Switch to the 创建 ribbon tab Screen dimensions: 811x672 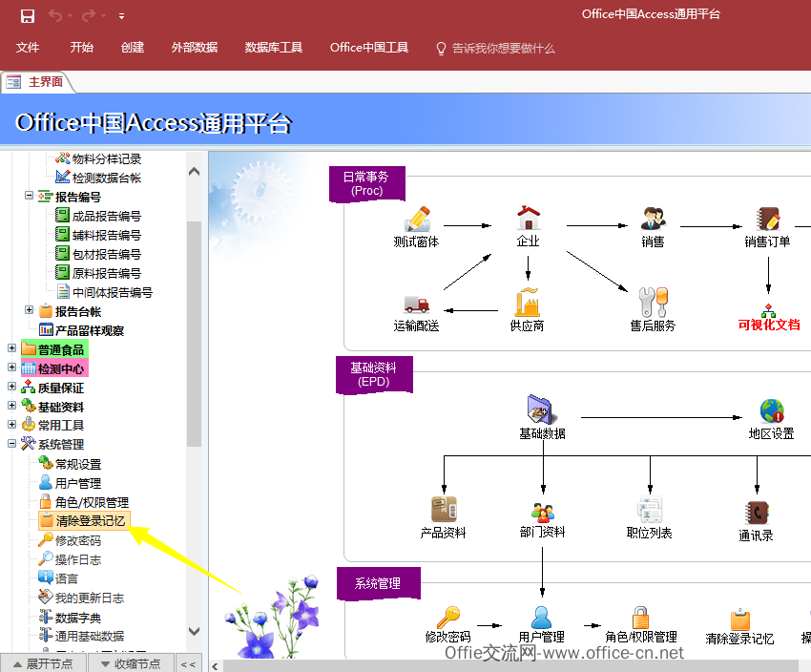133,48
